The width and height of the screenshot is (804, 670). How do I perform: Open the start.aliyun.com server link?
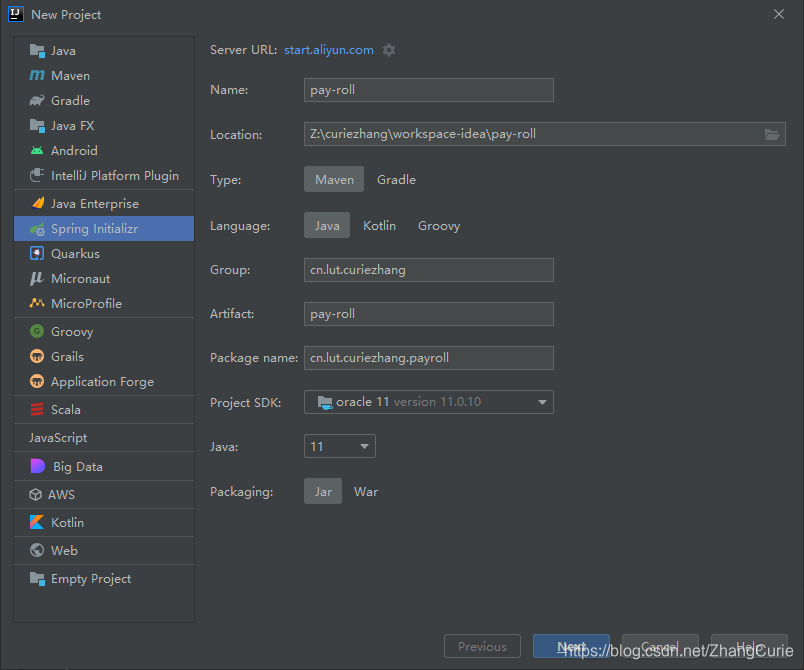click(x=329, y=50)
